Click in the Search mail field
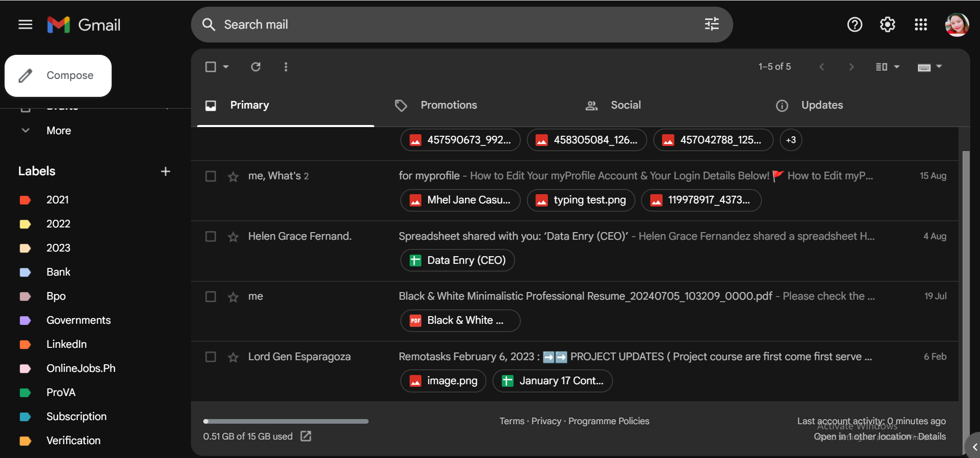The width and height of the screenshot is (980, 458). click(451, 25)
